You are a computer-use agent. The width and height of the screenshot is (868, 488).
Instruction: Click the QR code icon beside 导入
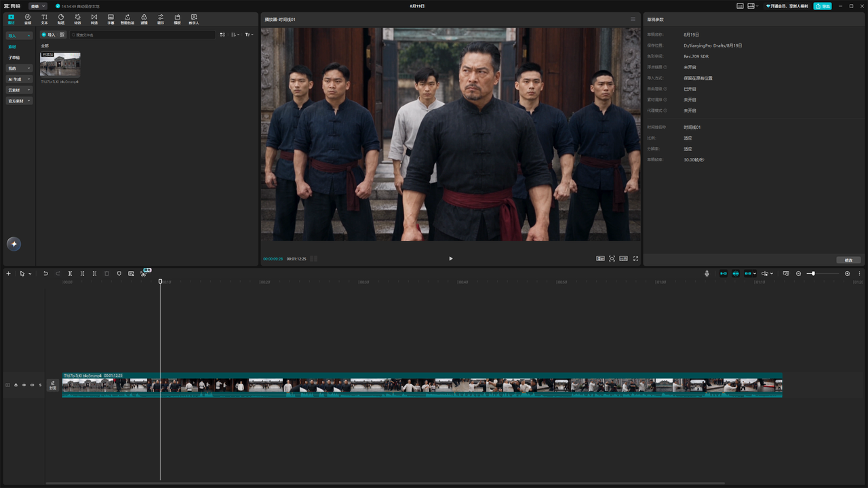click(x=62, y=35)
